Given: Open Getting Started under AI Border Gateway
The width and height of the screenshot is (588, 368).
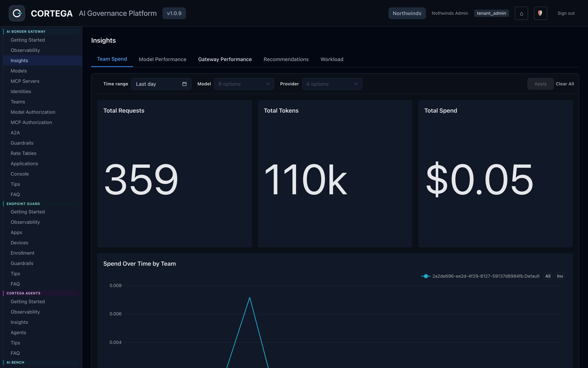Looking at the screenshot, I should (x=42, y=40).
